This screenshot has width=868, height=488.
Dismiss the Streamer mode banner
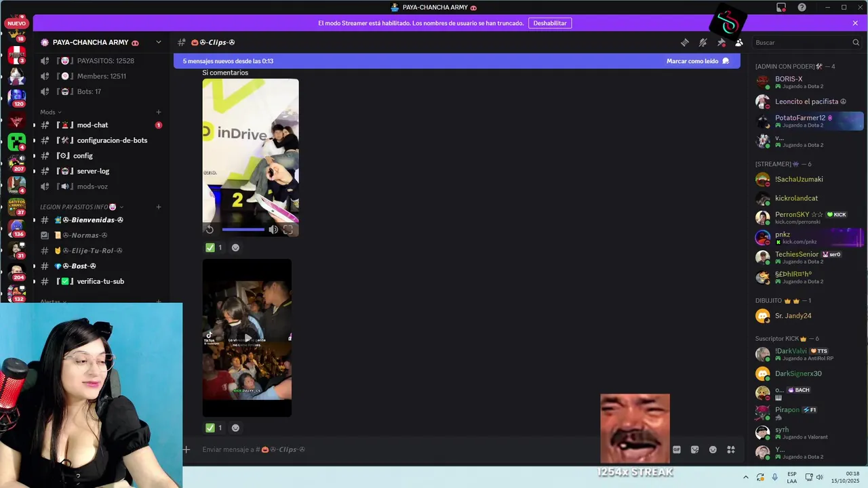[x=855, y=23]
